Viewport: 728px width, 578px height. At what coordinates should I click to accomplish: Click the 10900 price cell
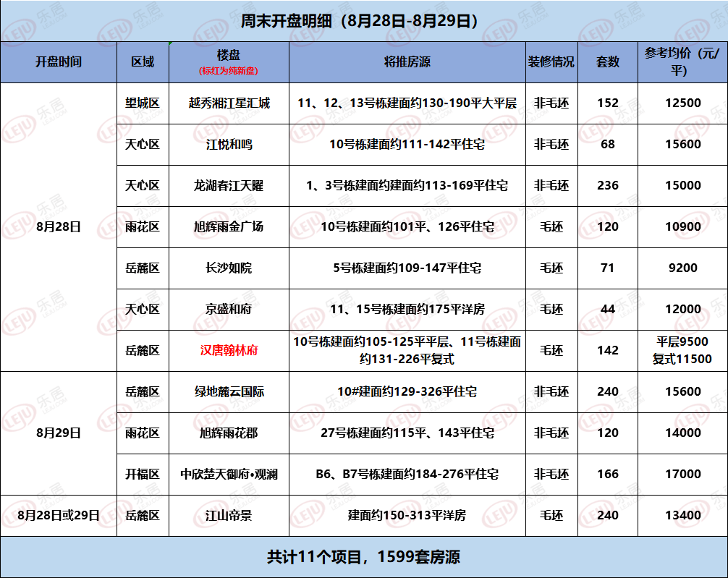pyautogui.click(x=683, y=227)
